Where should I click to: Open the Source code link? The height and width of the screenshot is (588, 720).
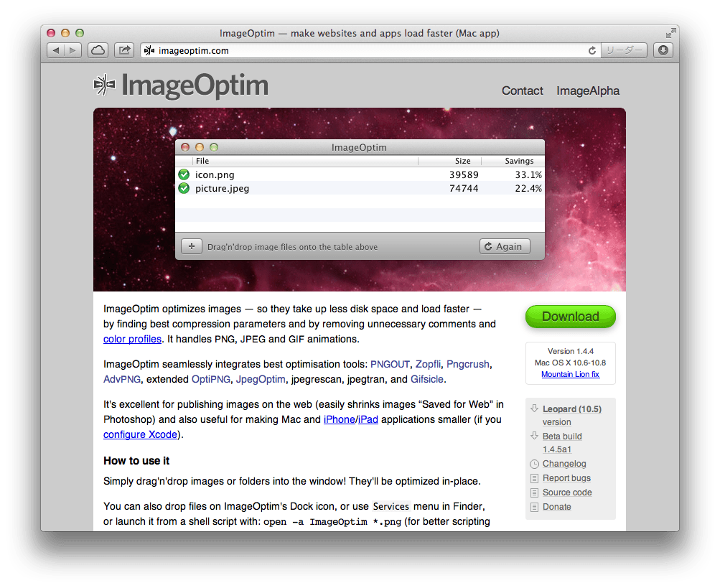coord(567,493)
